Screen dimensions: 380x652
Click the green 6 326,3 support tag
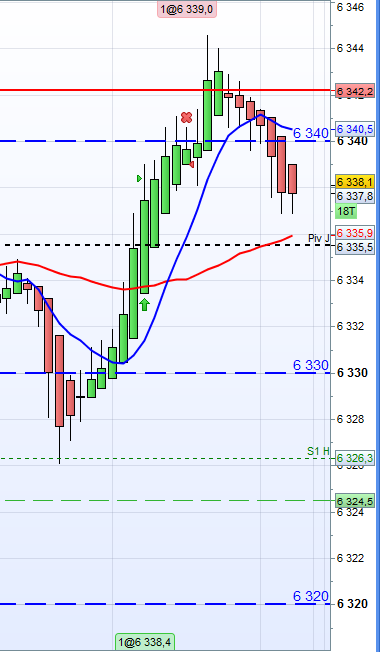tap(355, 458)
